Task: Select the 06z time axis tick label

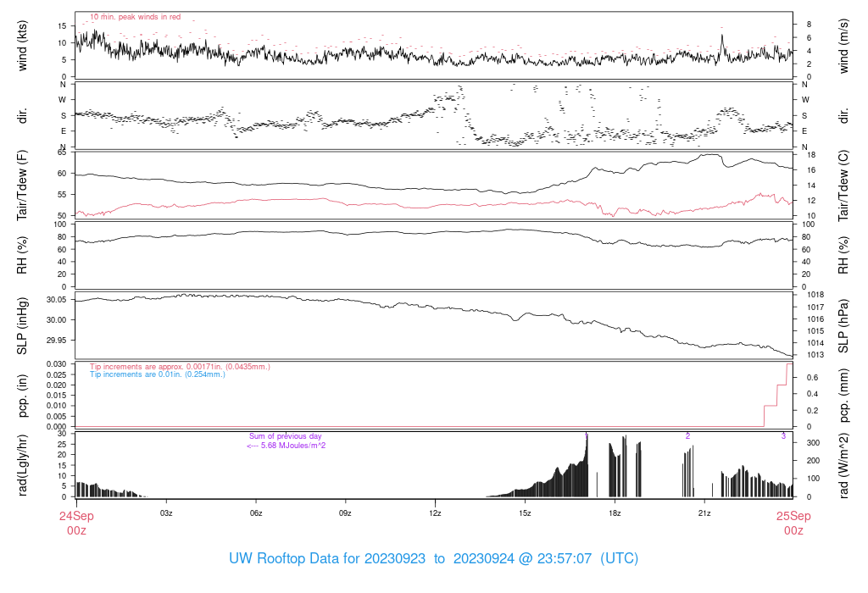Action: [256, 513]
